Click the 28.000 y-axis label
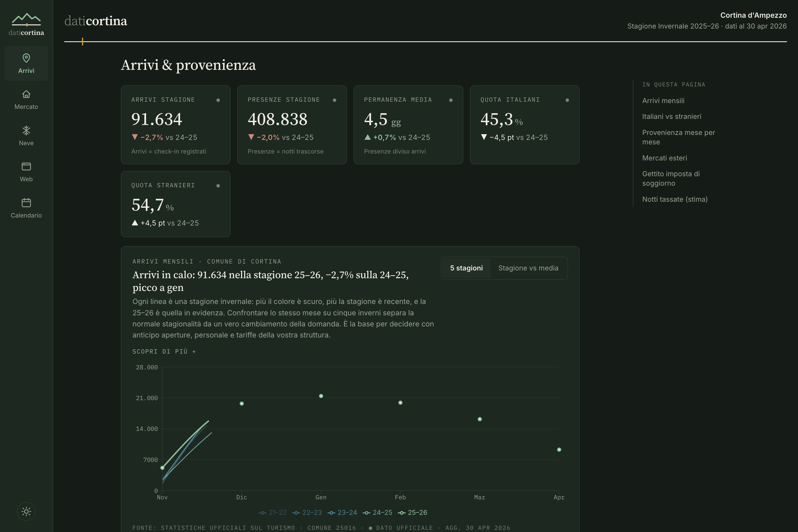The width and height of the screenshot is (798, 532). 147,367
